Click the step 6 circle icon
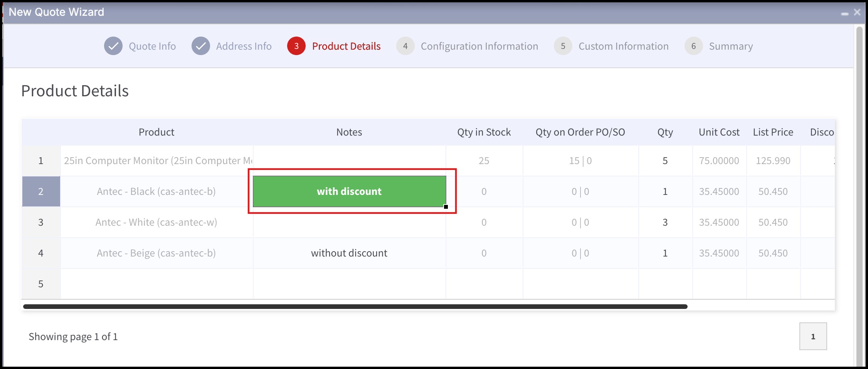Viewport: 868px width, 369px height. pyautogui.click(x=694, y=46)
